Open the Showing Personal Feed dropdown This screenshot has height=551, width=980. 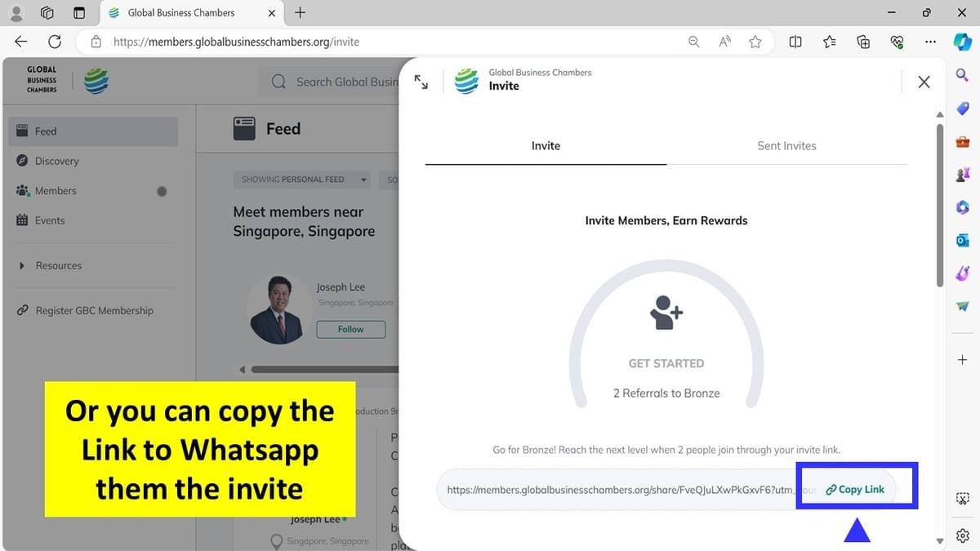pyautogui.click(x=301, y=180)
